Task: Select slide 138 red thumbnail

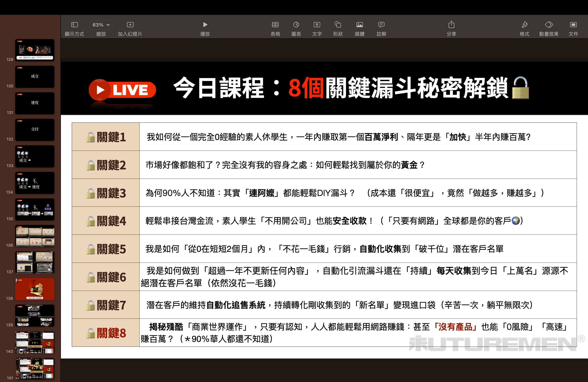Action: pos(35,289)
